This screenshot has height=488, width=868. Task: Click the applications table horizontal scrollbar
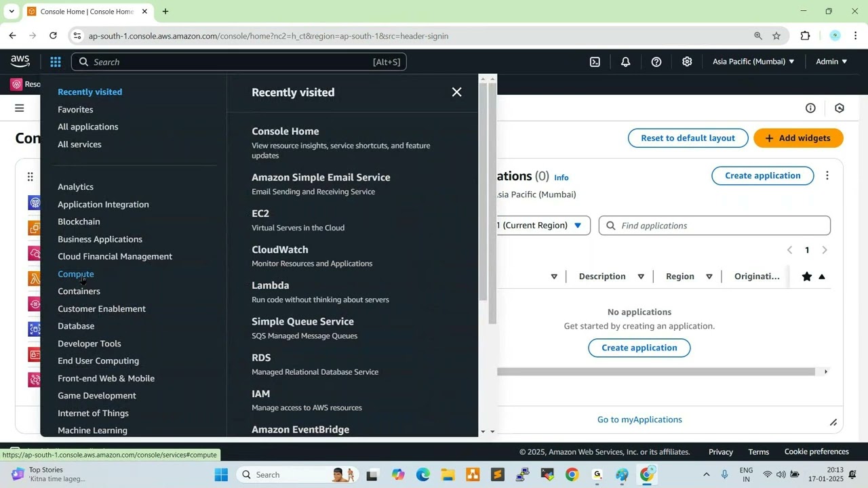pyautogui.click(x=656, y=371)
